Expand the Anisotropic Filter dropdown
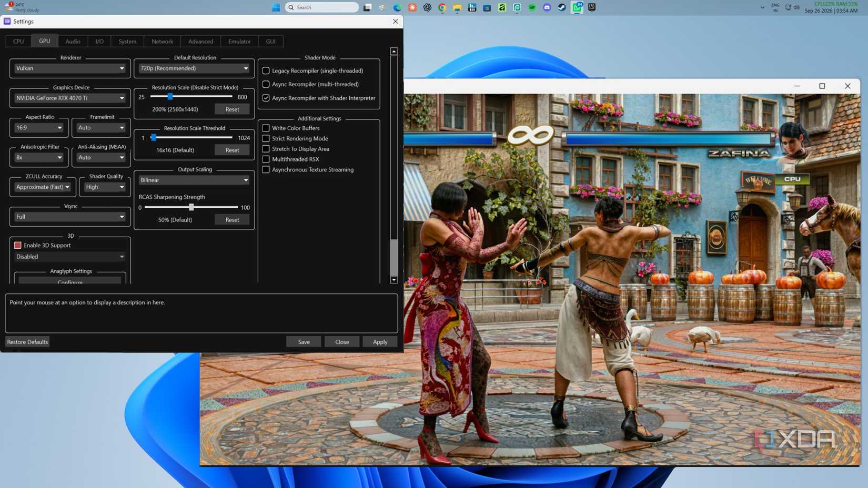The image size is (868, 488). pyautogui.click(x=39, y=157)
